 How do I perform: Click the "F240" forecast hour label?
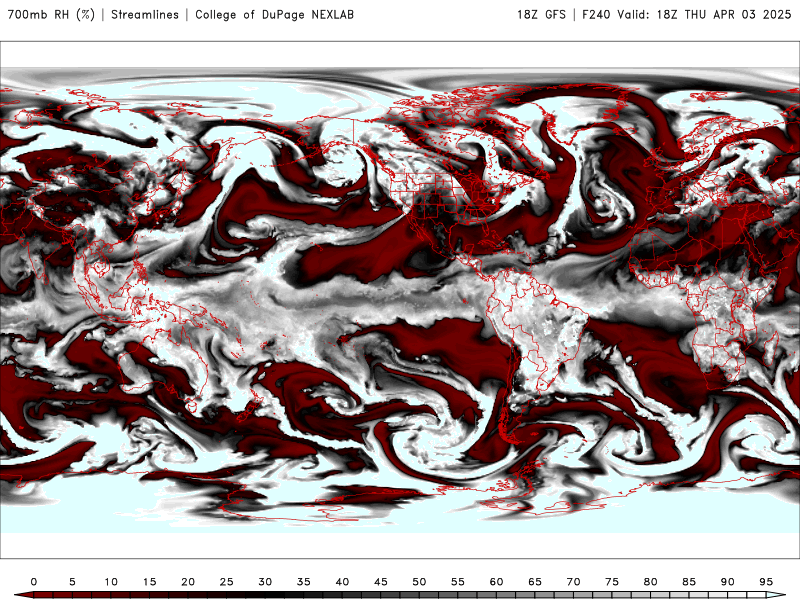(596, 14)
